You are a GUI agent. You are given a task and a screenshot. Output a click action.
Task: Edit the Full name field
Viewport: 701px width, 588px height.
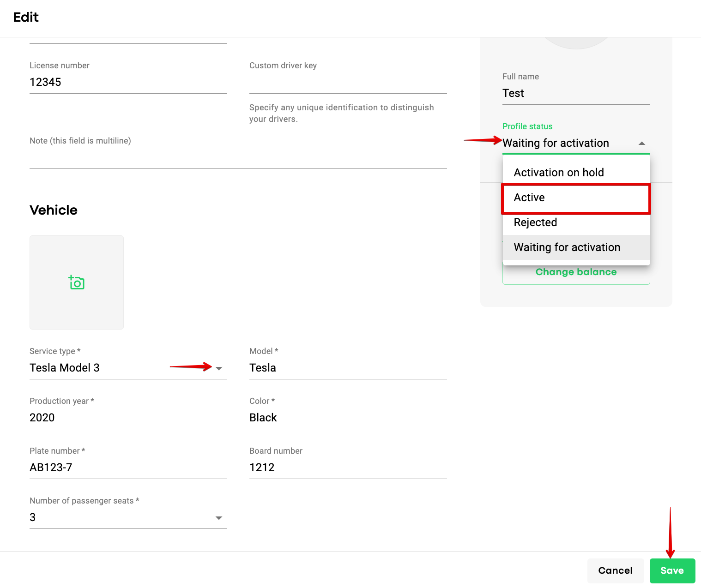click(576, 94)
